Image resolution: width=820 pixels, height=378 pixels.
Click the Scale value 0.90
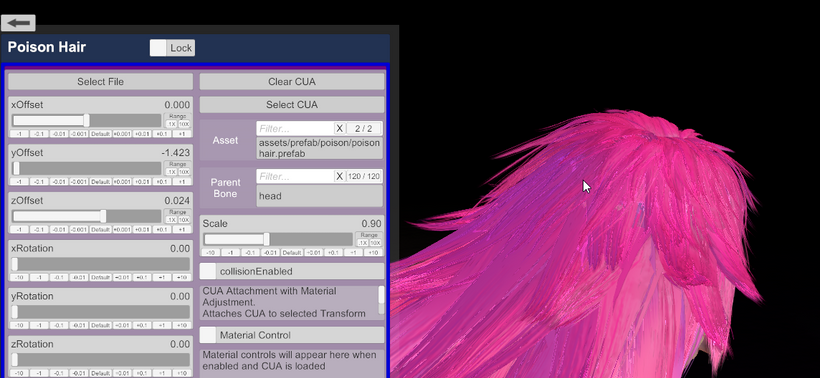[x=371, y=224]
